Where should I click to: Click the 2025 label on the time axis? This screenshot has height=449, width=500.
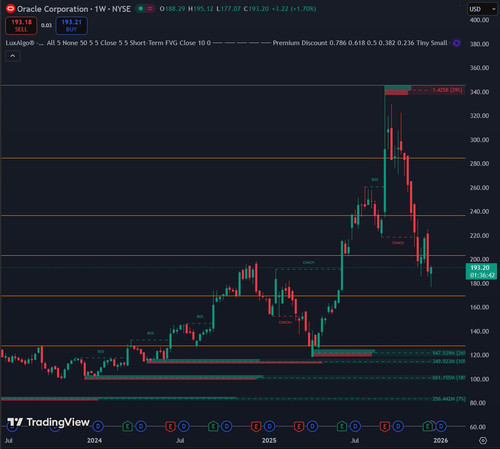pyautogui.click(x=269, y=441)
